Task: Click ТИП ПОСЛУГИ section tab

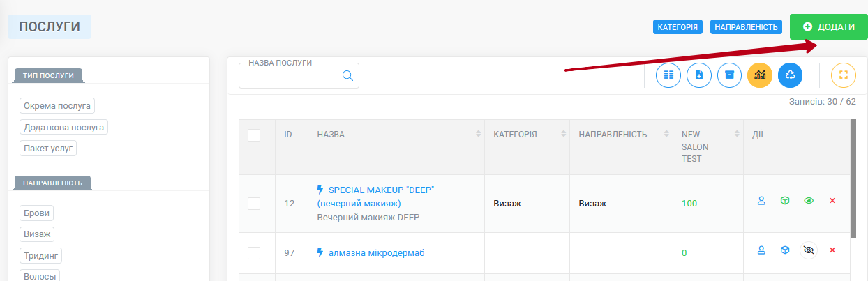Action: pos(48,76)
